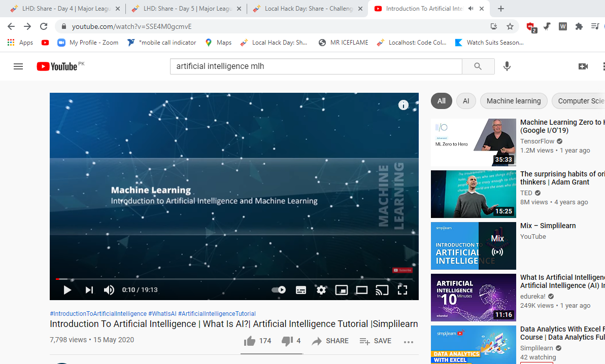The image size is (605, 364).
Task: Open the edureka AI in 10 Minutes thumbnail
Action: tap(474, 297)
